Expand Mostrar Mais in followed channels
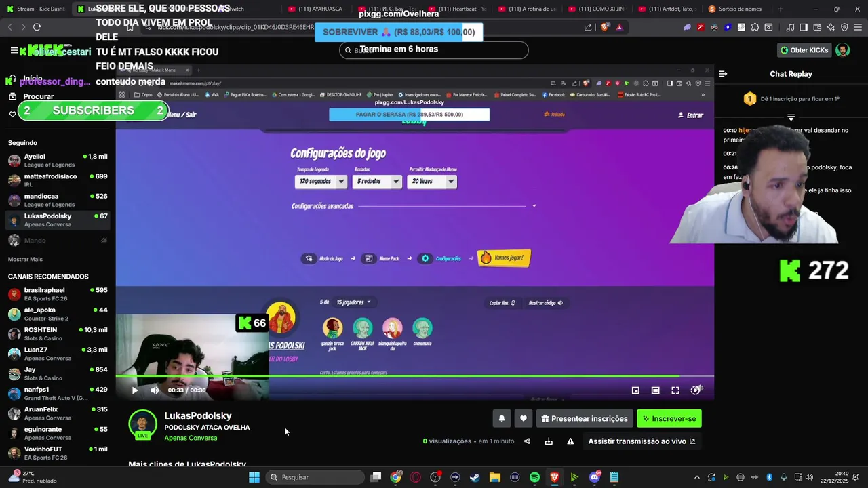 pos(25,260)
